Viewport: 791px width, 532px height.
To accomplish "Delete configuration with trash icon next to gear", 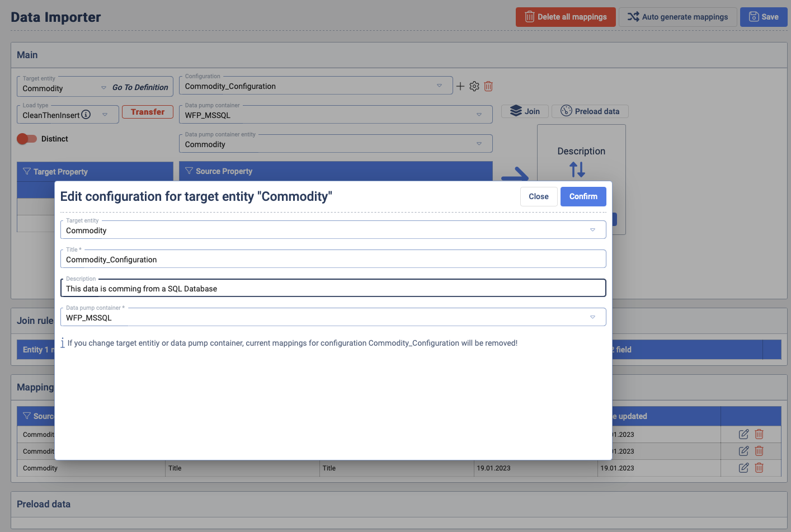I will 488,86.
